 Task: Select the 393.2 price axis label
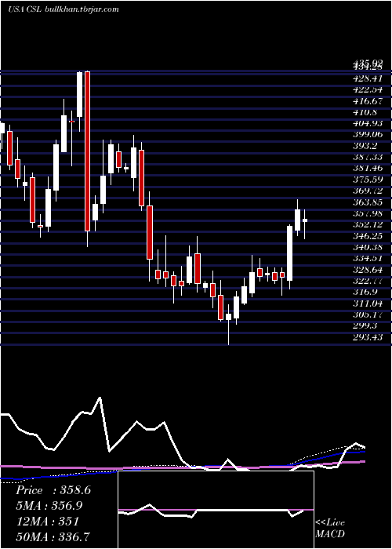tap(365, 146)
